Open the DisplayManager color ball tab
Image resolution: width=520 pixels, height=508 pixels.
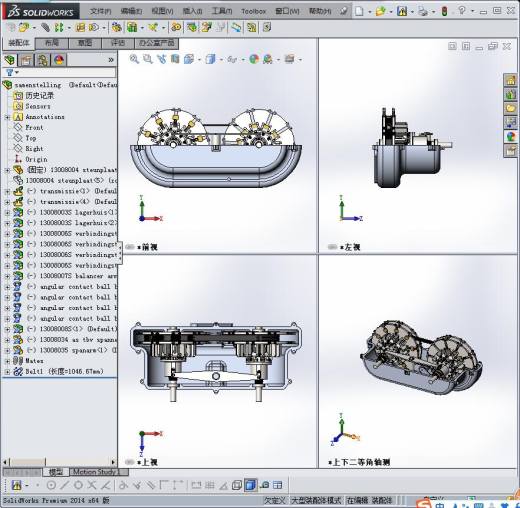(x=59, y=60)
